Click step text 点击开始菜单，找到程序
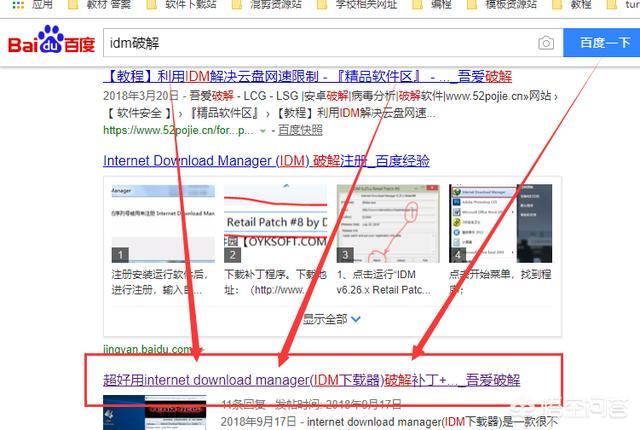Image resolution: width=640 pixels, height=430 pixels. (500, 282)
